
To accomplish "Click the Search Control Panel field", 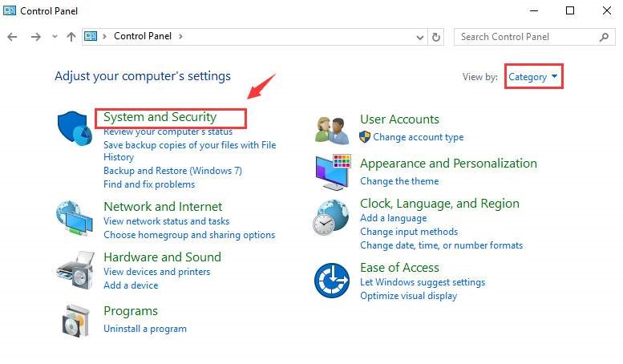I will click(x=526, y=37).
